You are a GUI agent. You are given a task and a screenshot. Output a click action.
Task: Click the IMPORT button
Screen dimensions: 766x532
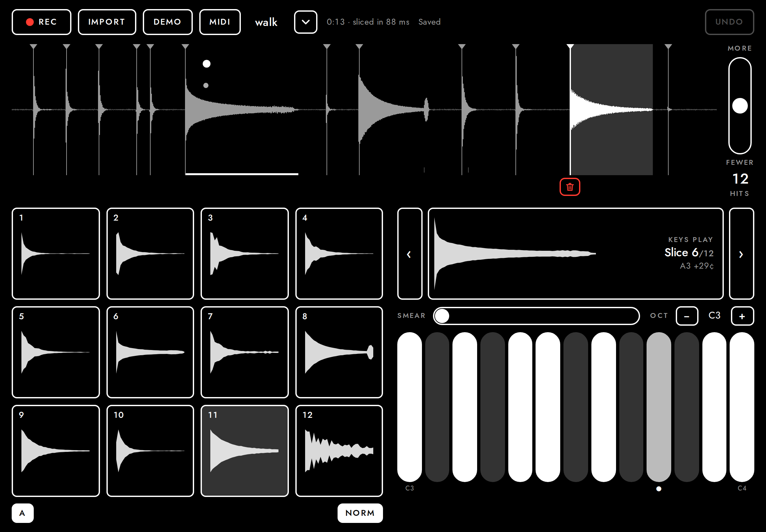click(107, 22)
